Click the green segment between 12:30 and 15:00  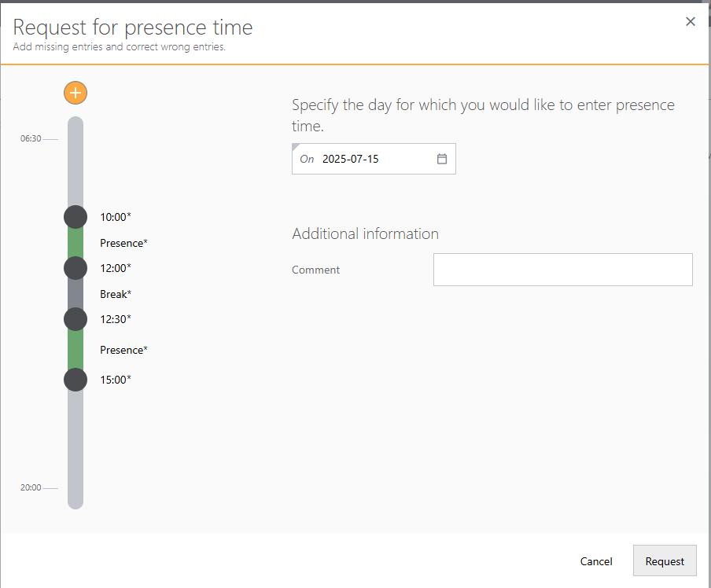[76, 349]
